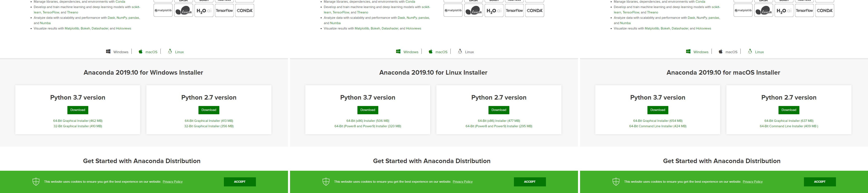This screenshot has height=193, width=868.
Task: Click the matplotlib logo in the macOS installer panel
Action: tap(743, 11)
